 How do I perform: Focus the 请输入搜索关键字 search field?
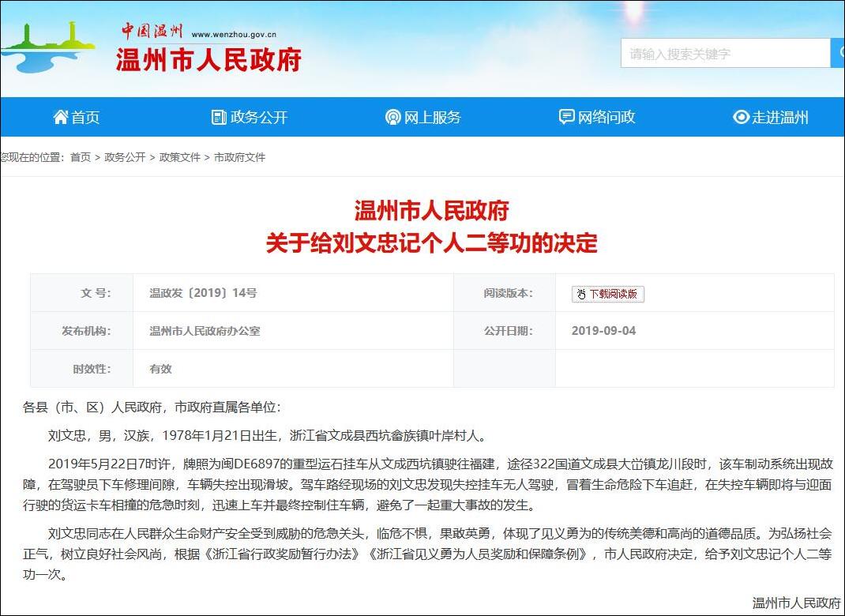coord(726,54)
